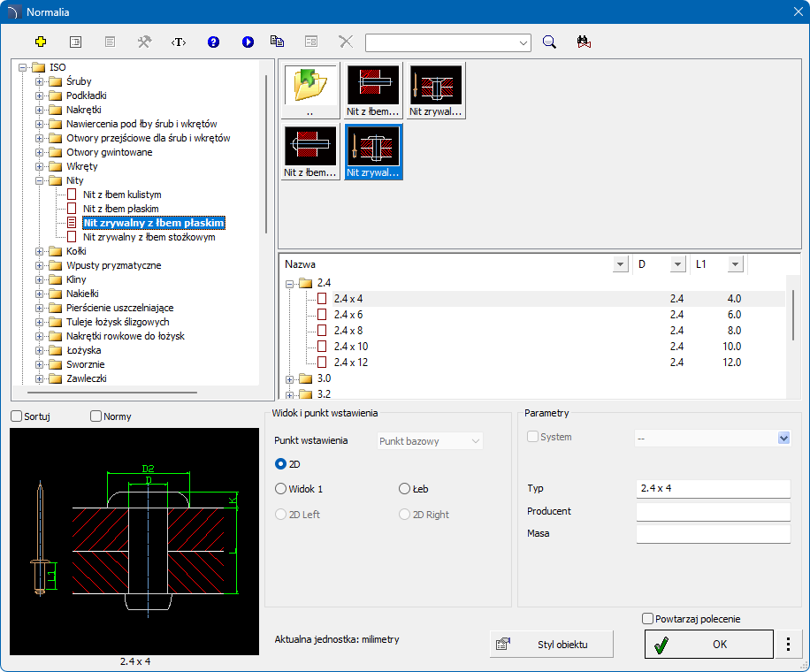810x672 pixels.
Task: Click the blue play arrow icon
Action: [x=248, y=42]
